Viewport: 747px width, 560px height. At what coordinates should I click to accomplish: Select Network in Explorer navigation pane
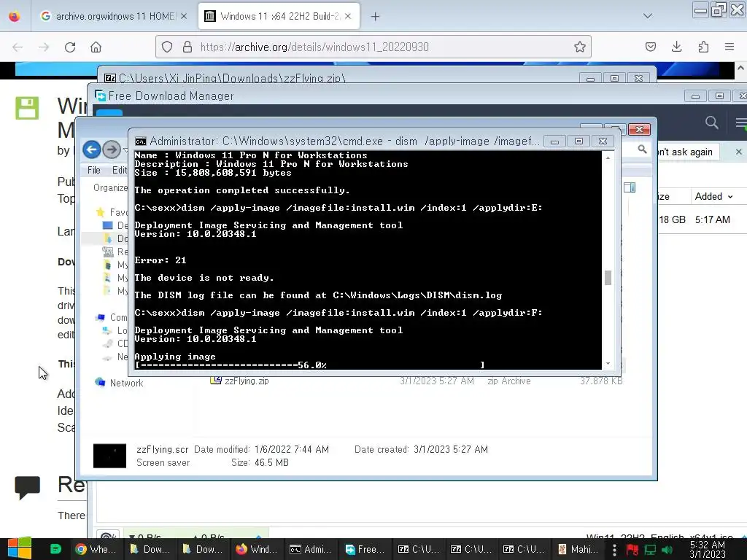coord(126,383)
